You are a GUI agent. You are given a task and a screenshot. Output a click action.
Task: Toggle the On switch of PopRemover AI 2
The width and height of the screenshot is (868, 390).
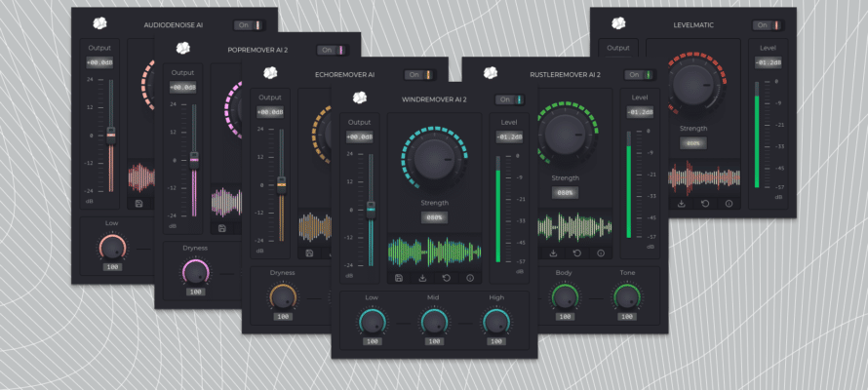pyautogui.click(x=333, y=50)
